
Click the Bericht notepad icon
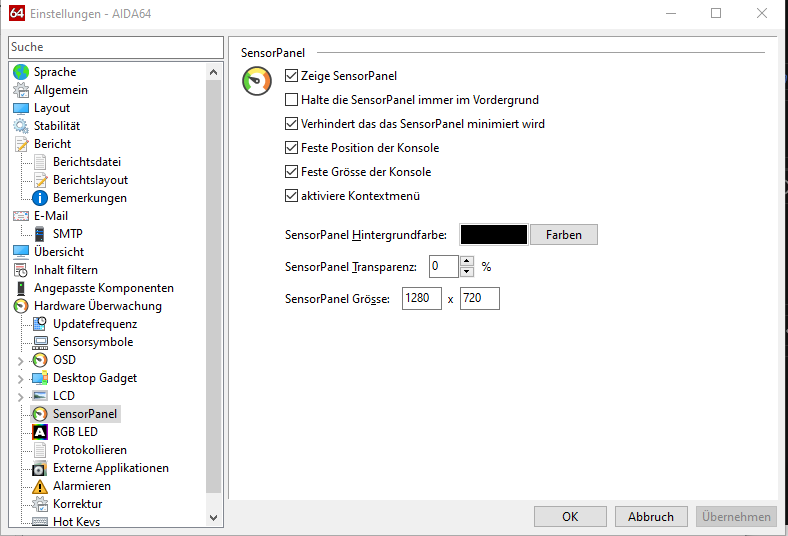coord(21,144)
